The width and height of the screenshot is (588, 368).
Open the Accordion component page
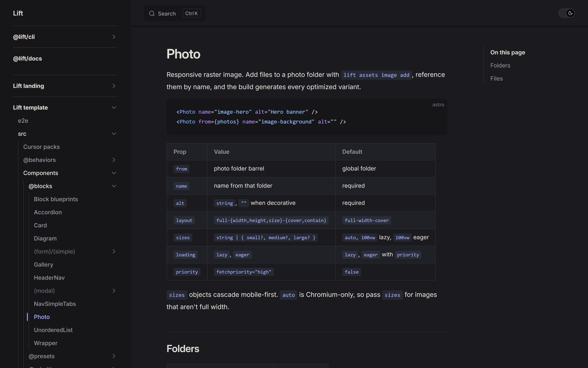pos(48,212)
